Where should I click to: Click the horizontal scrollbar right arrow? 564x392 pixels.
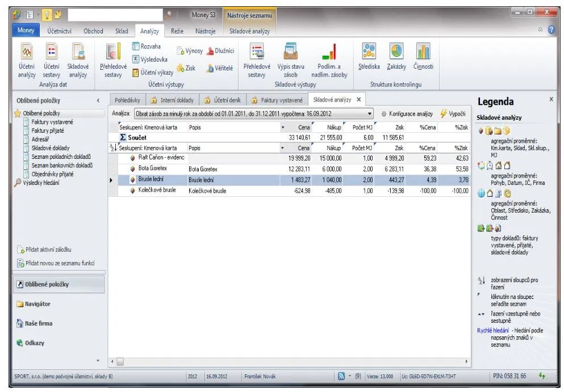click(466, 361)
